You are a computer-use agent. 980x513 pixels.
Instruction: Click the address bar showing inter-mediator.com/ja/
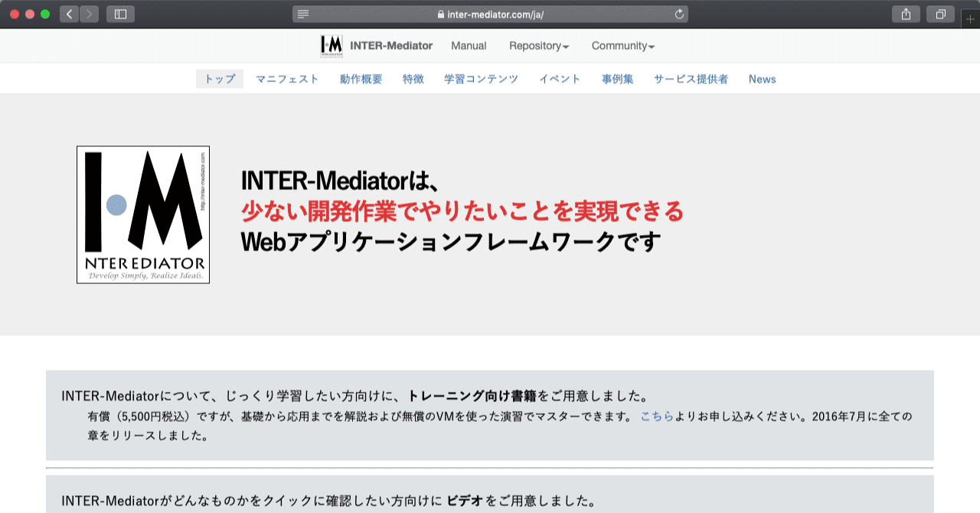490,15
